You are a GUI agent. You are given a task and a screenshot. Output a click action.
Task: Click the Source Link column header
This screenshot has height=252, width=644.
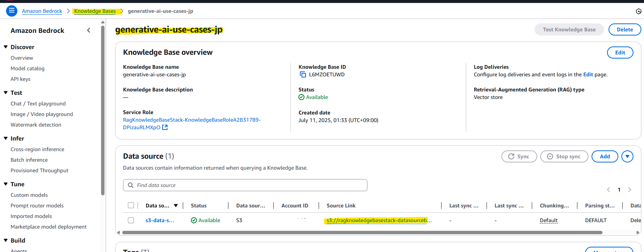coord(341,206)
